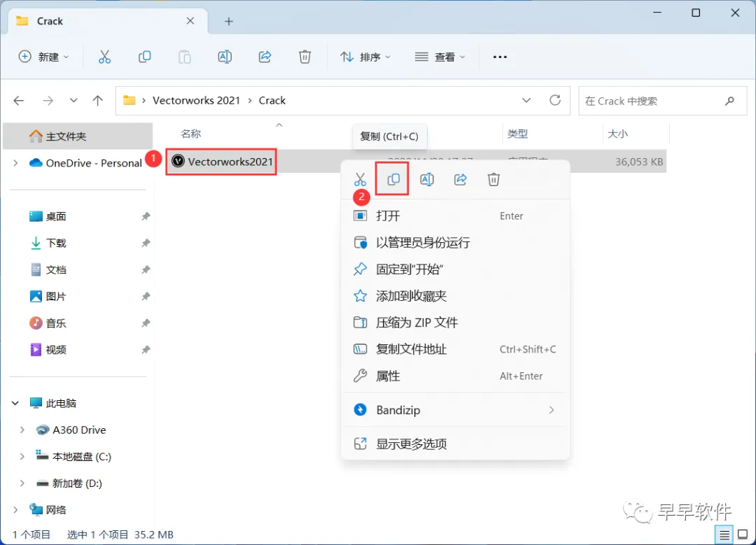
Task: Sort by the 大小 column header
Action: 617,134
